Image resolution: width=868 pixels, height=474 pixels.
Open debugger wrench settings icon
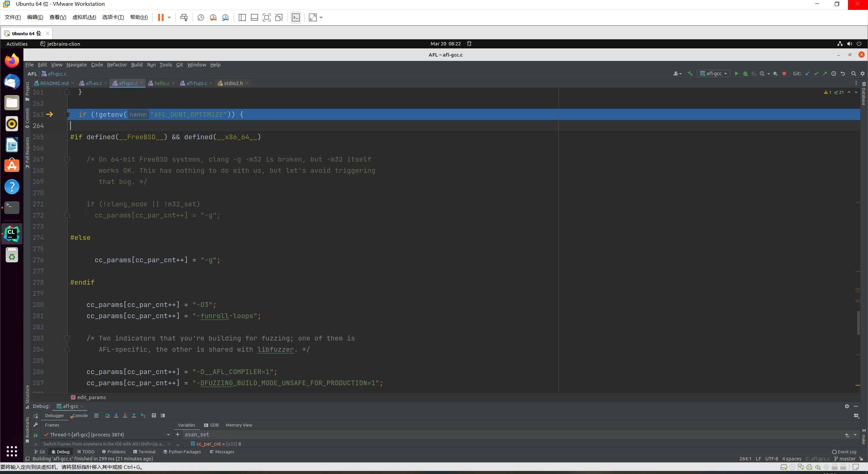(x=36, y=425)
